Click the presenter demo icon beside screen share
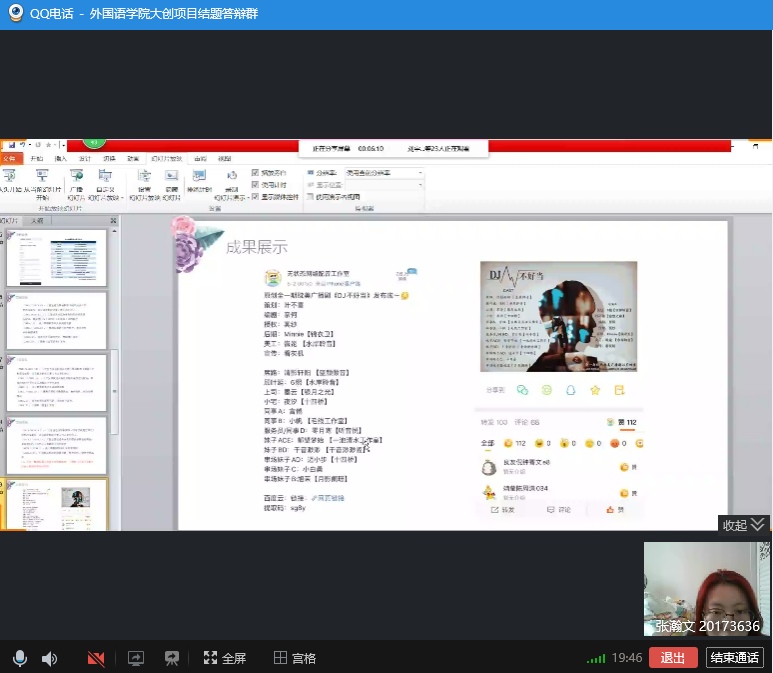773x673 pixels. (x=172, y=658)
